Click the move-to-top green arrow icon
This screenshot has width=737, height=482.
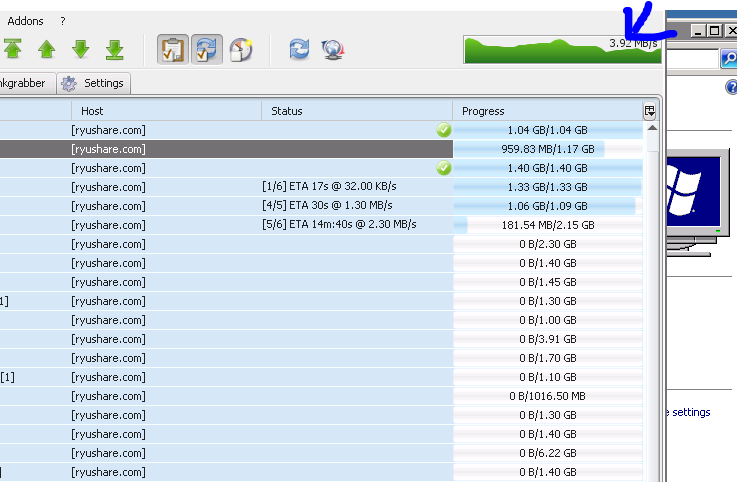(13, 49)
